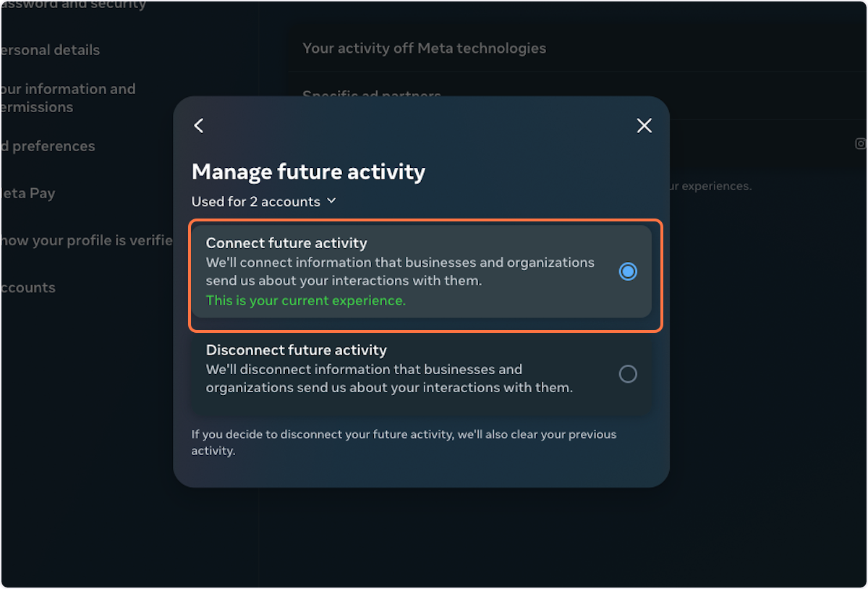The image size is (868, 589).
Task: Click the green This is your current experience text
Action: tap(306, 300)
